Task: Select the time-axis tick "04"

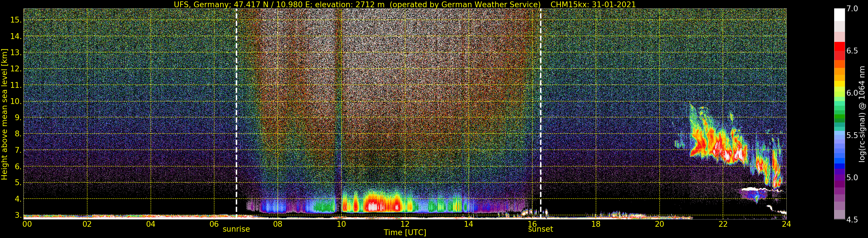Action: tap(151, 224)
